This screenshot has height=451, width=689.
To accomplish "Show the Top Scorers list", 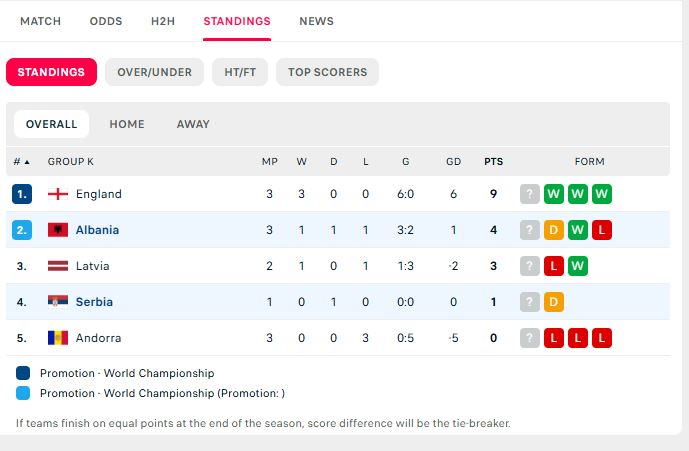I will click(327, 72).
